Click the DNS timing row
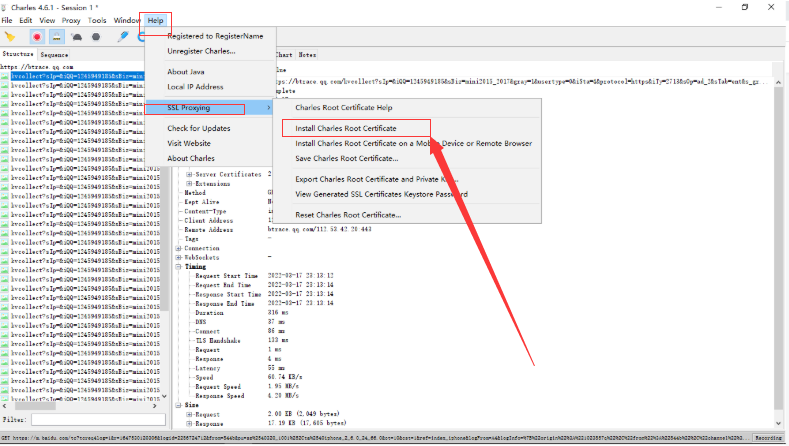This screenshot has width=789, height=446. (x=240, y=322)
